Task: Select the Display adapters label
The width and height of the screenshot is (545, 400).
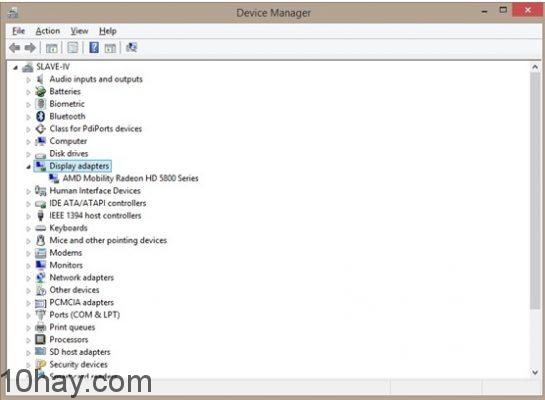Action: (x=79, y=166)
